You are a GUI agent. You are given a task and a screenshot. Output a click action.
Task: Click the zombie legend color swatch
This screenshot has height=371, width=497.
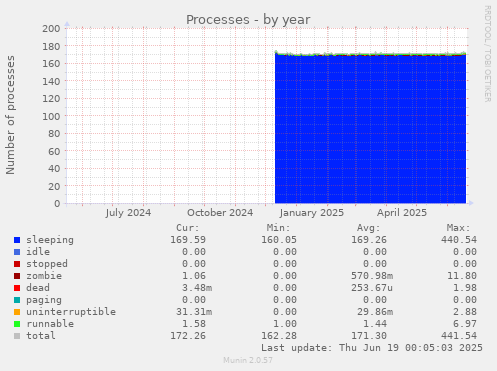point(17,276)
